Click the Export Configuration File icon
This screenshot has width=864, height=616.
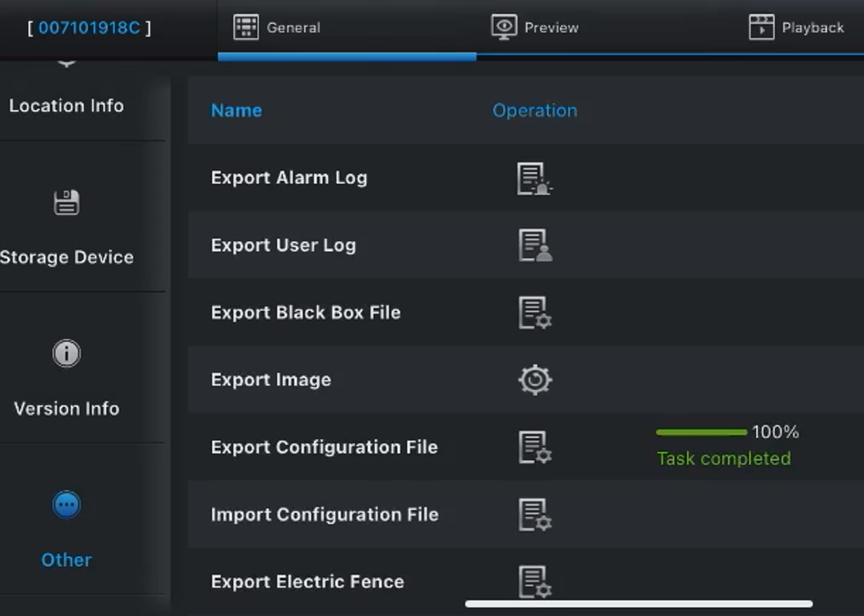[534, 447]
